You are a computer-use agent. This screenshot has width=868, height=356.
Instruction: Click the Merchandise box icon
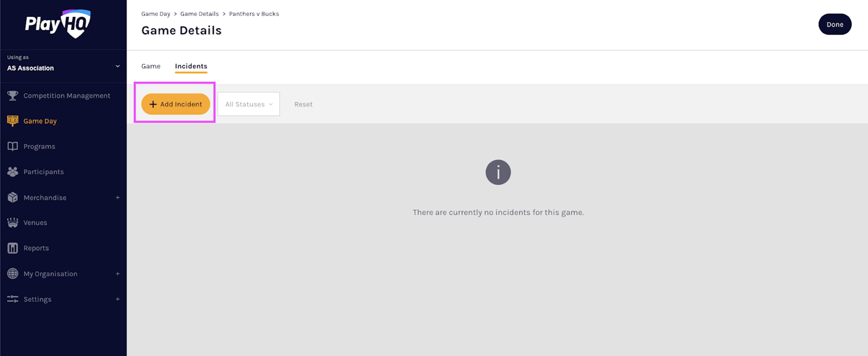tap(13, 197)
